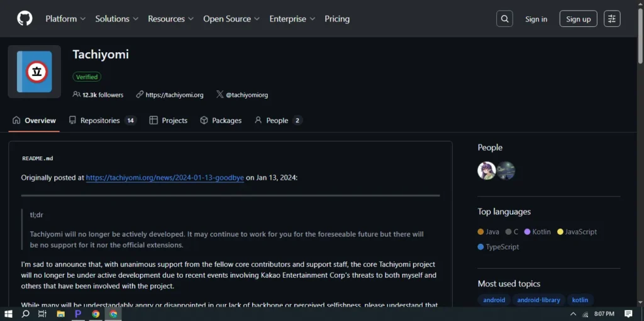
Task: View the 12.3k followers link
Action: [103, 95]
